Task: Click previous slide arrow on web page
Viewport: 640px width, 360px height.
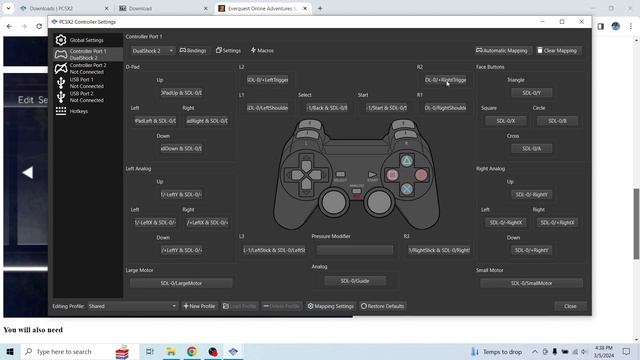Action: point(28,173)
